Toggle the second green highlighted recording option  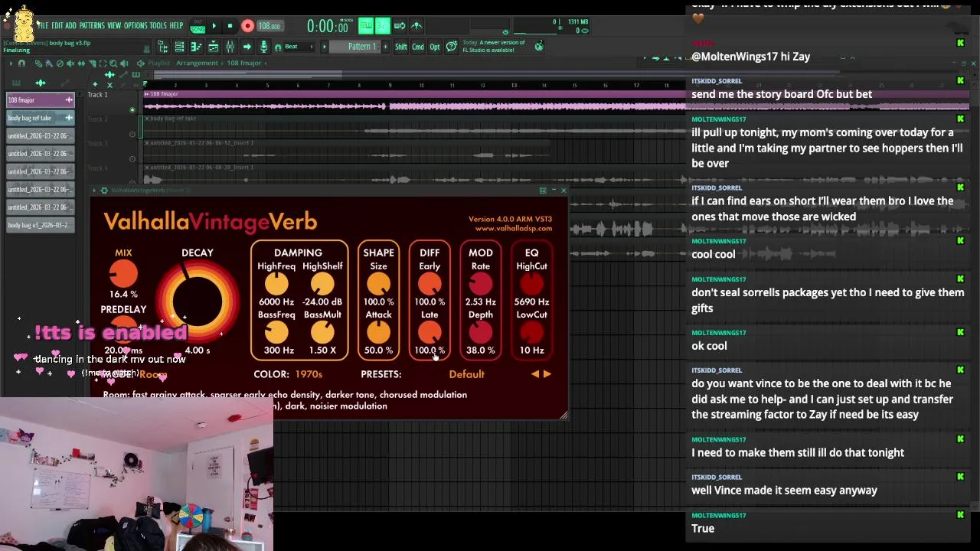click(382, 26)
